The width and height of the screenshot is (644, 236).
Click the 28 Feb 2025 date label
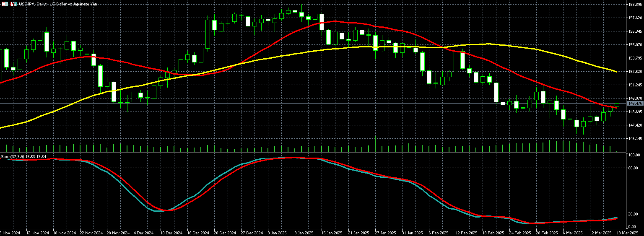point(548,233)
